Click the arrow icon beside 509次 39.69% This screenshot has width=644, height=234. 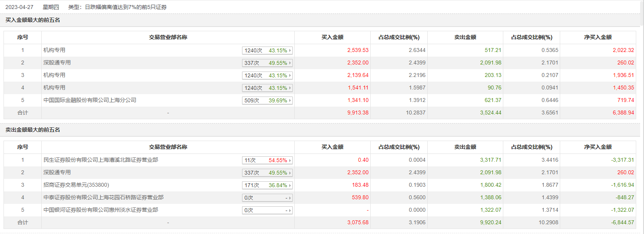click(290, 100)
